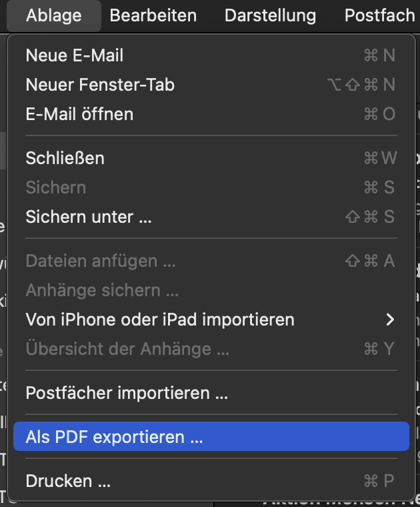Choose Schließen from the menu
This screenshot has height=507, width=420.
tap(65, 158)
